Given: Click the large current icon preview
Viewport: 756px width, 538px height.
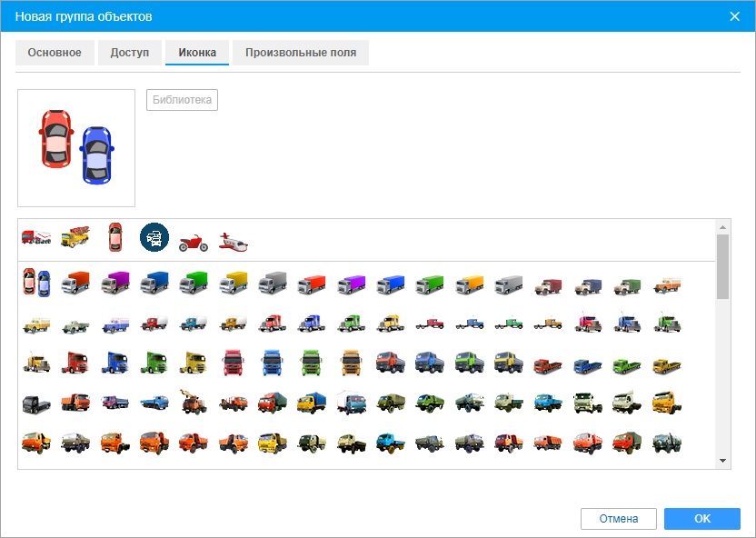Looking at the screenshot, I should coord(76,148).
